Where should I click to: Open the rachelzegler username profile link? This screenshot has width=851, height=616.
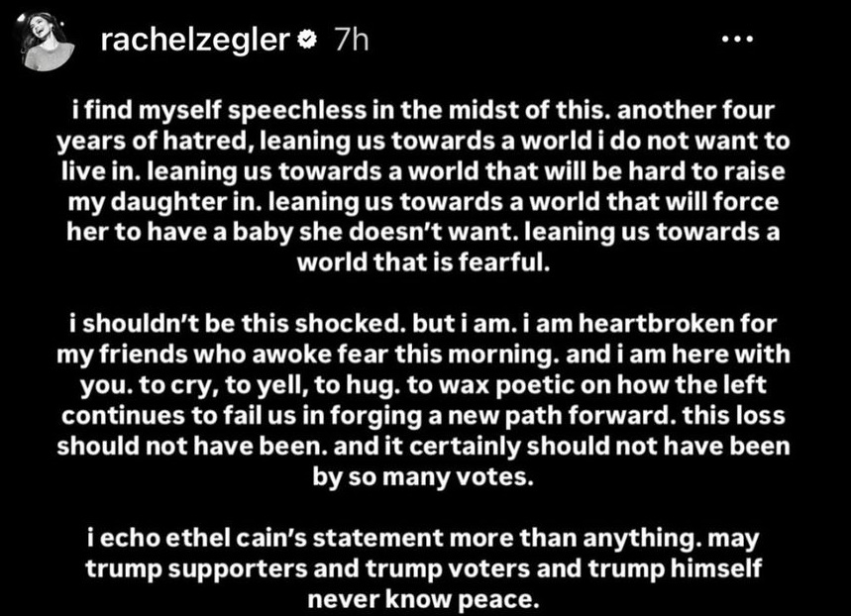[x=195, y=41]
